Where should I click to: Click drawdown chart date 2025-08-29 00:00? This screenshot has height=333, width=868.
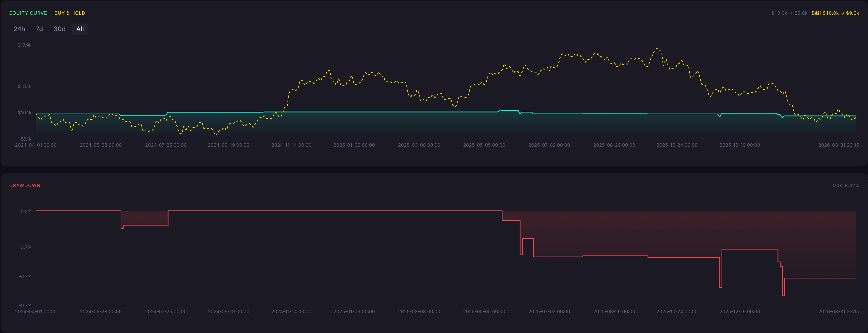pyautogui.click(x=614, y=312)
